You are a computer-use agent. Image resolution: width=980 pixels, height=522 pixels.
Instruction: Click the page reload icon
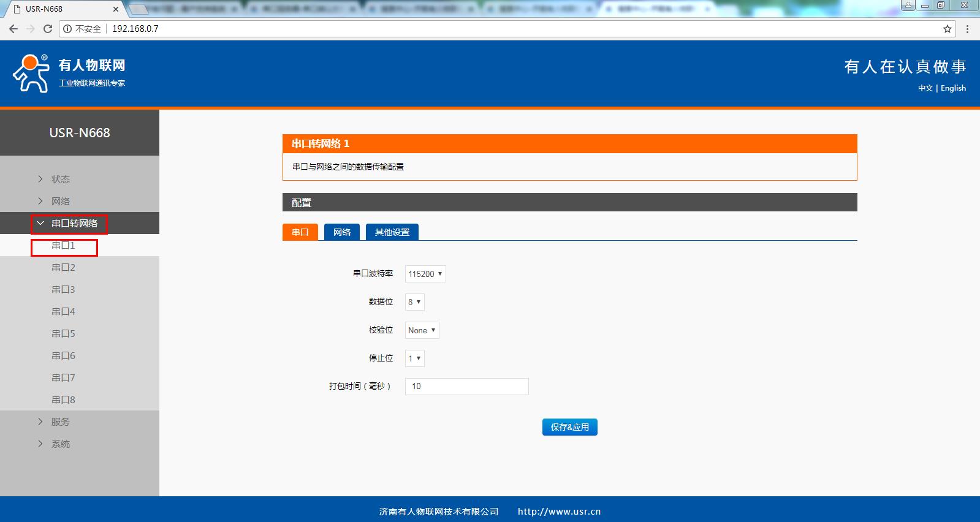[48, 29]
